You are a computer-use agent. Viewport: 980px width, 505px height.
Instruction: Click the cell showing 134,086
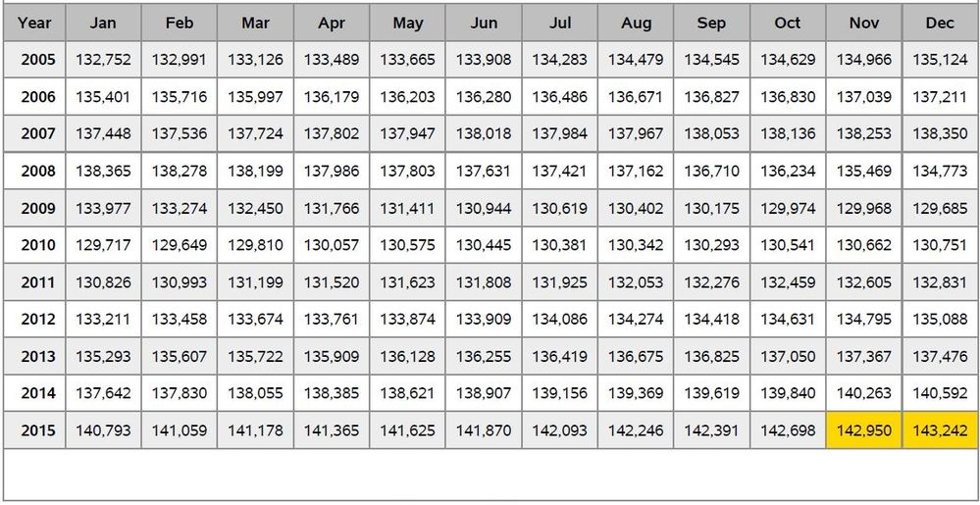559,320
